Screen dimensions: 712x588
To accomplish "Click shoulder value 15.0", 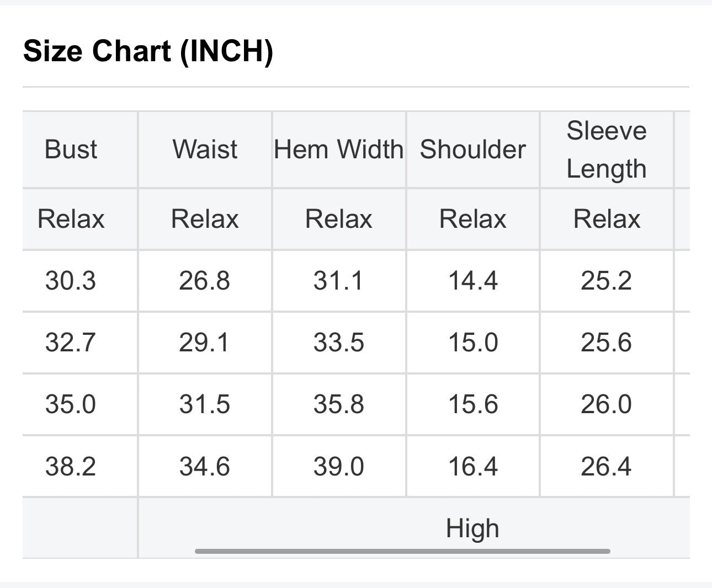I will coord(473,343).
